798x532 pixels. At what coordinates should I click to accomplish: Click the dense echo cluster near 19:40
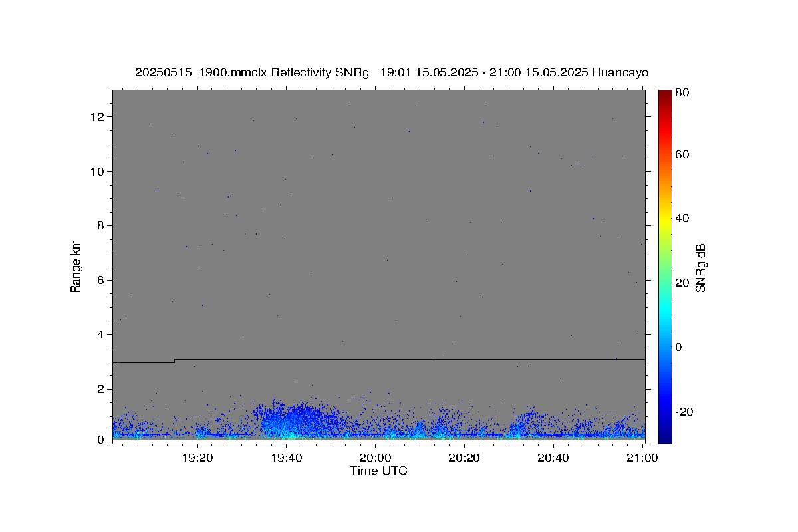pos(289,419)
